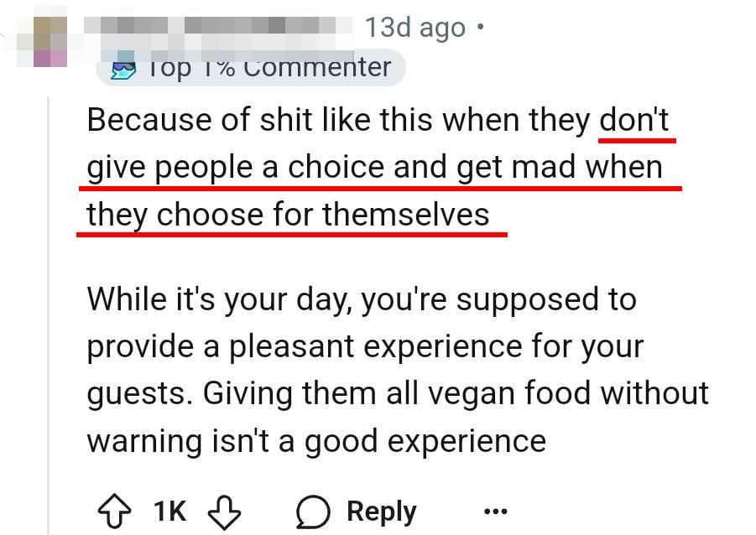
Task: Click the 13d ago timestamp
Action: tap(415, 28)
